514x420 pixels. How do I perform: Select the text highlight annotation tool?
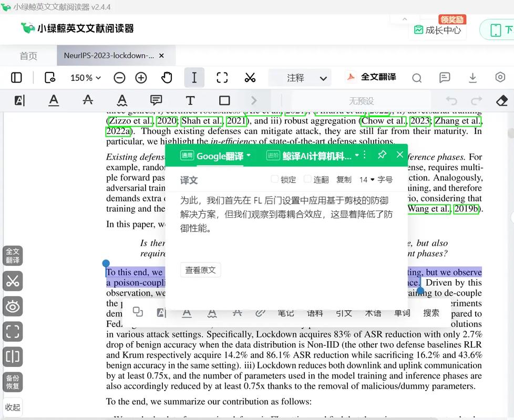click(x=19, y=100)
